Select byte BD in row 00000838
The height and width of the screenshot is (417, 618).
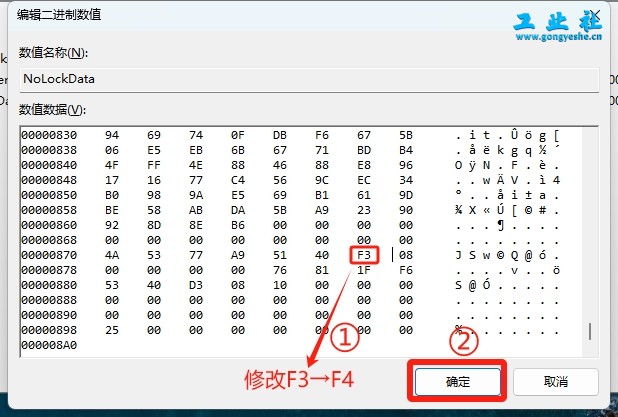364,150
